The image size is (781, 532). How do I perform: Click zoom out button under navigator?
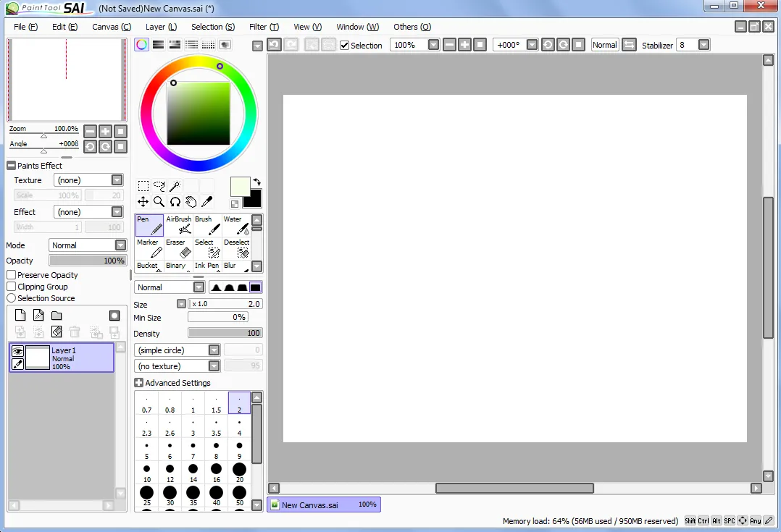[x=90, y=132]
